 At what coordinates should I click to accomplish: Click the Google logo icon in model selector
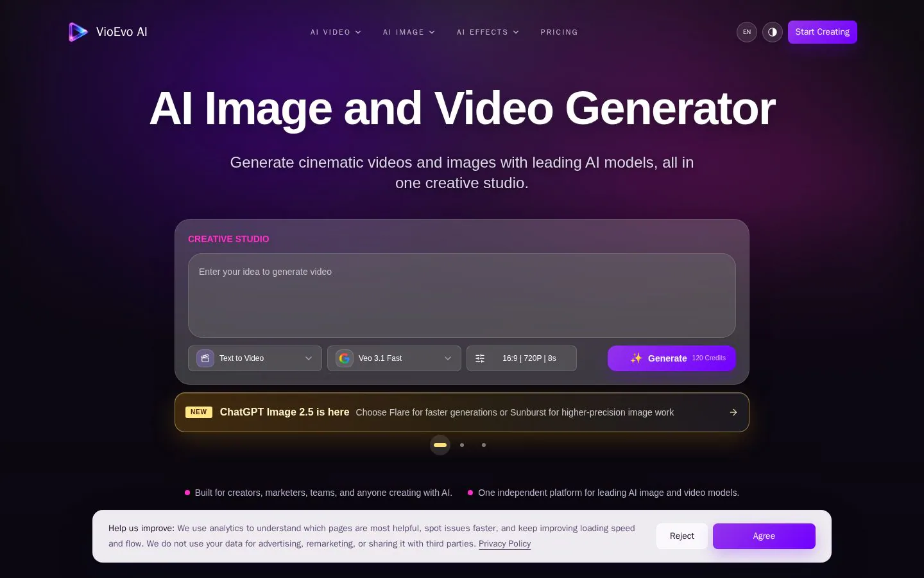345,358
